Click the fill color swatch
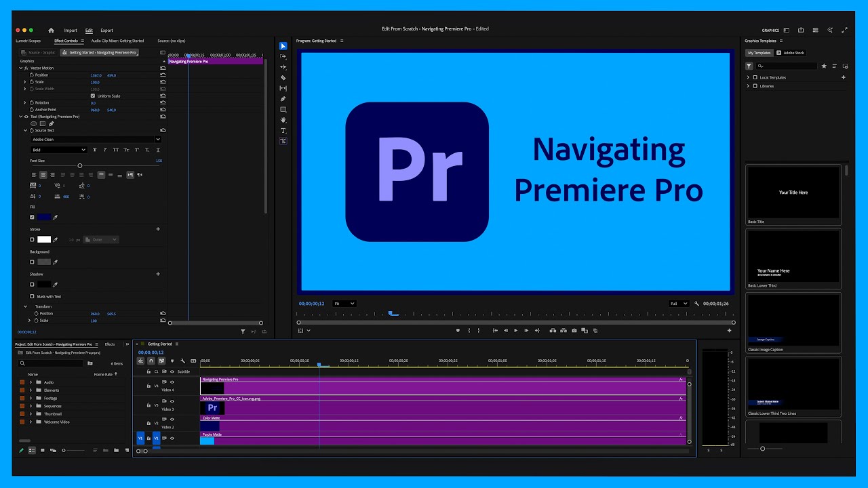This screenshot has height=488, width=868. 44,218
